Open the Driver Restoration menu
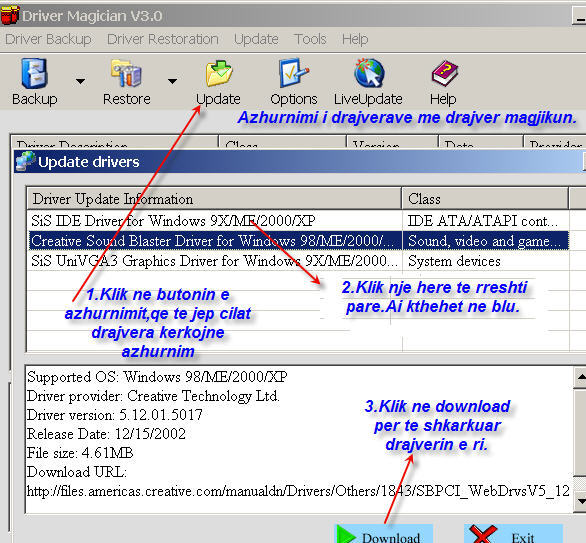 pyautogui.click(x=163, y=39)
